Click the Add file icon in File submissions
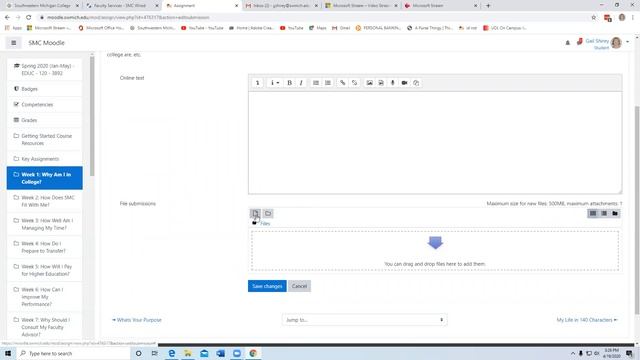 [256, 213]
